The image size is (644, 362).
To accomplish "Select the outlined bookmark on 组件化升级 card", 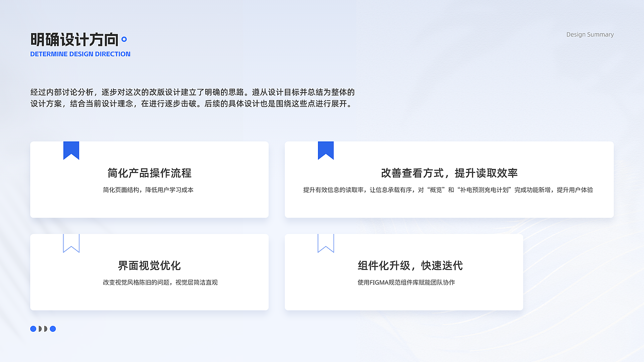I will (x=326, y=242).
